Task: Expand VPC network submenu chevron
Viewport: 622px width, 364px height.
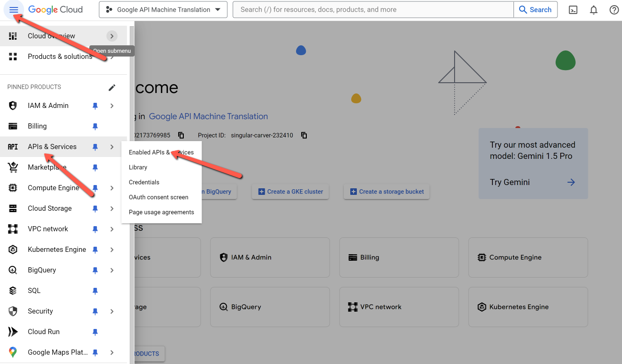Action: (112, 229)
